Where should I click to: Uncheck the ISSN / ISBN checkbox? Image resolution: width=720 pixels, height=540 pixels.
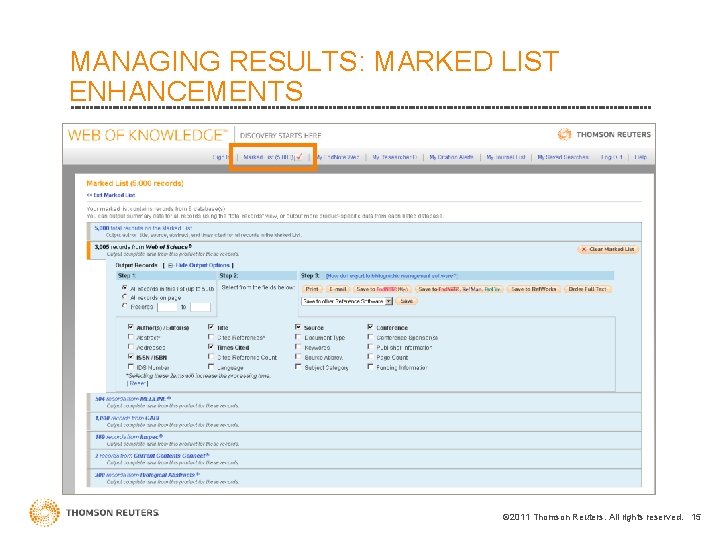tap(131, 357)
